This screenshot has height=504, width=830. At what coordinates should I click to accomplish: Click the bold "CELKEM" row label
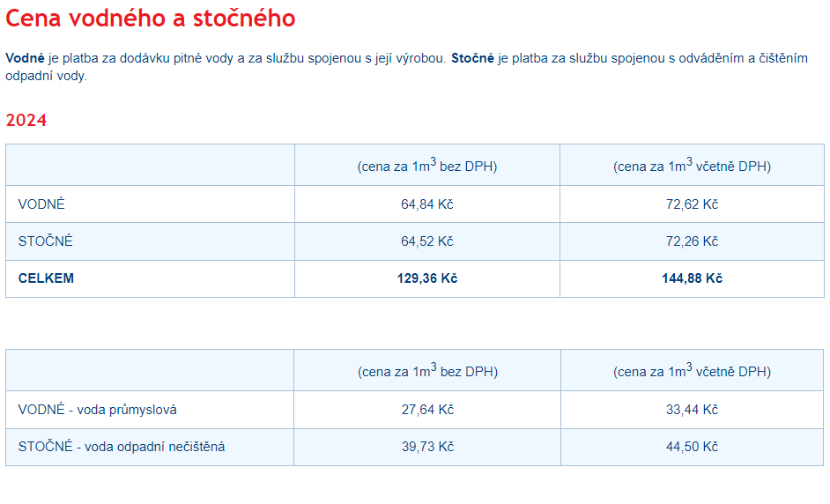click(x=46, y=278)
